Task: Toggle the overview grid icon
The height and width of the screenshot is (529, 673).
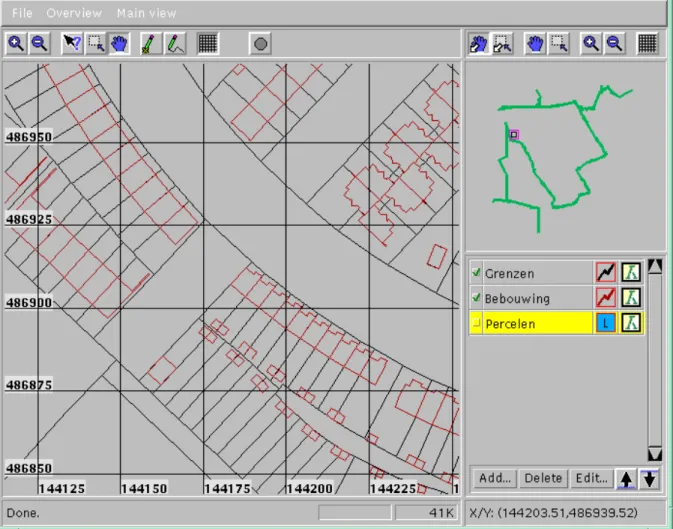Action: pos(648,43)
